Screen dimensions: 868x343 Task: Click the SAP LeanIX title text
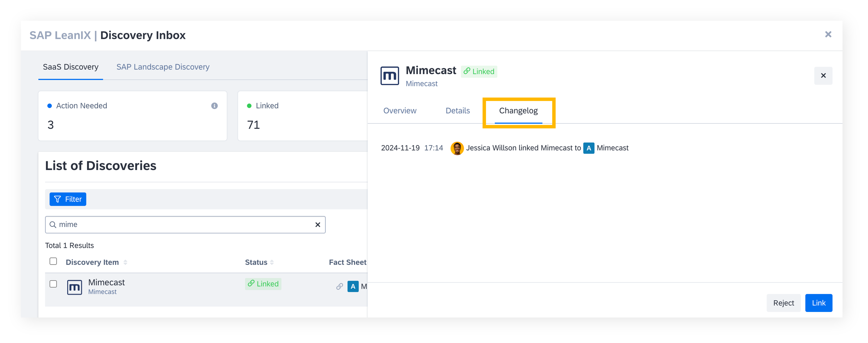tap(60, 35)
